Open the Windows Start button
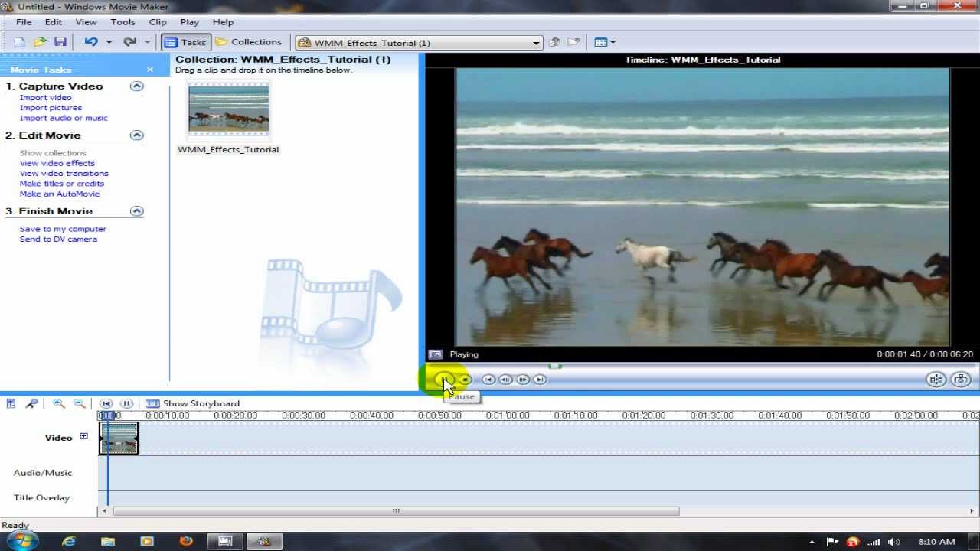 (x=22, y=541)
